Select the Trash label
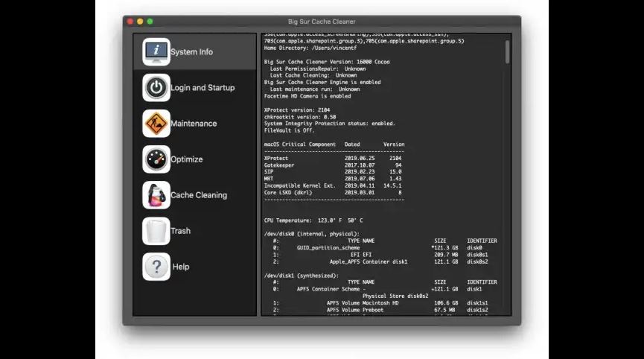The width and height of the screenshot is (644, 359). [x=181, y=231]
